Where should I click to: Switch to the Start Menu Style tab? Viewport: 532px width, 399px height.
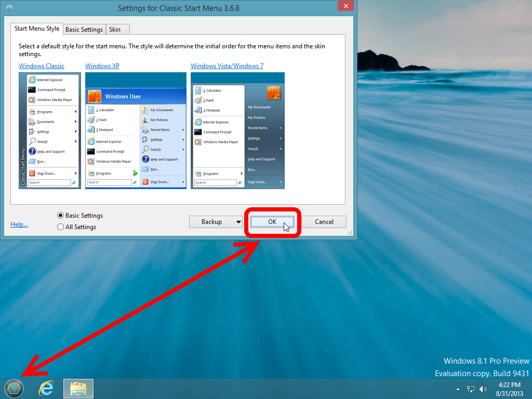[x=37, y=29]
